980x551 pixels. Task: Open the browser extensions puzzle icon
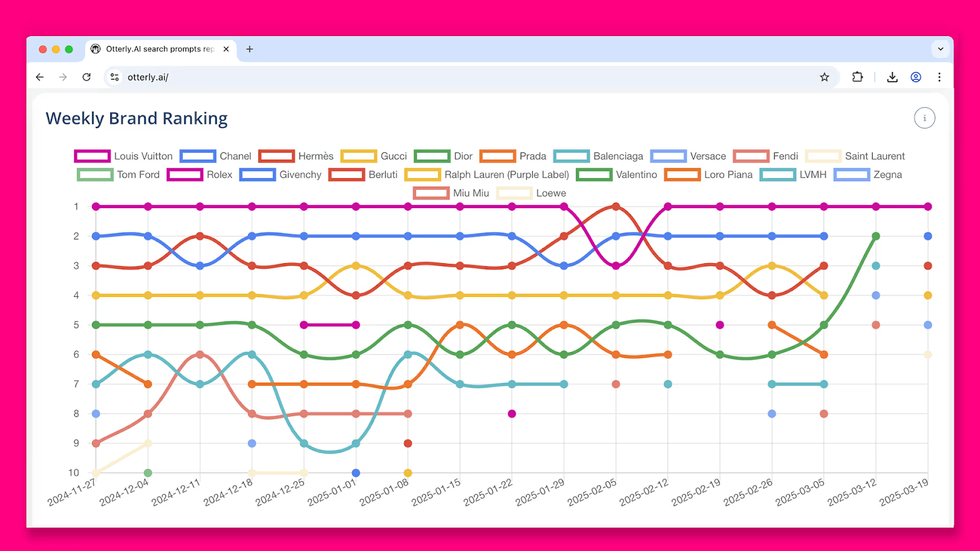coord(858,77)
